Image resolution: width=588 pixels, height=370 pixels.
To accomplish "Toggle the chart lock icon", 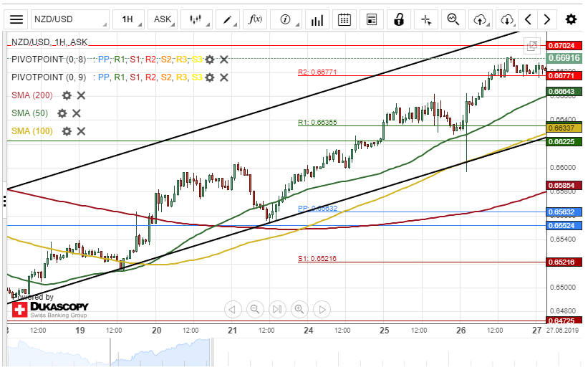I will 399,19.
